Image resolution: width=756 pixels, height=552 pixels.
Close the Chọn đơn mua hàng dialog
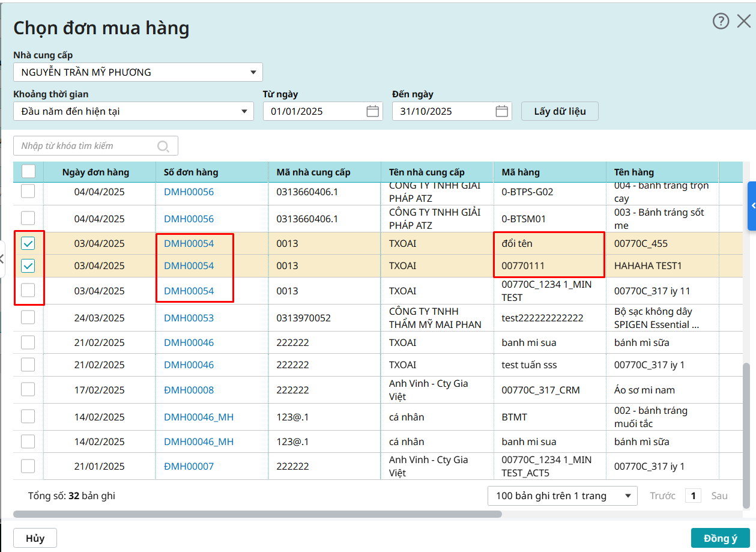pyautogui.click(x=743, y=22)
